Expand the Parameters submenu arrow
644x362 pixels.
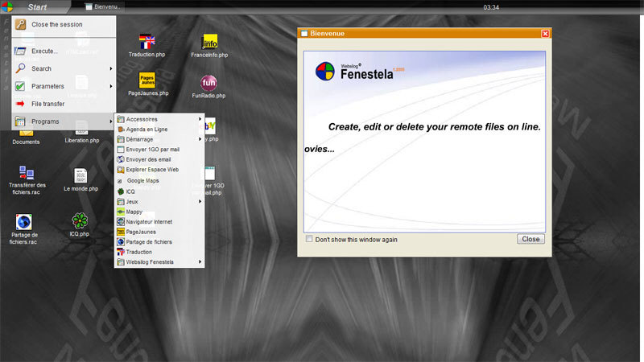pyautogui.click(x=111, y=86)
